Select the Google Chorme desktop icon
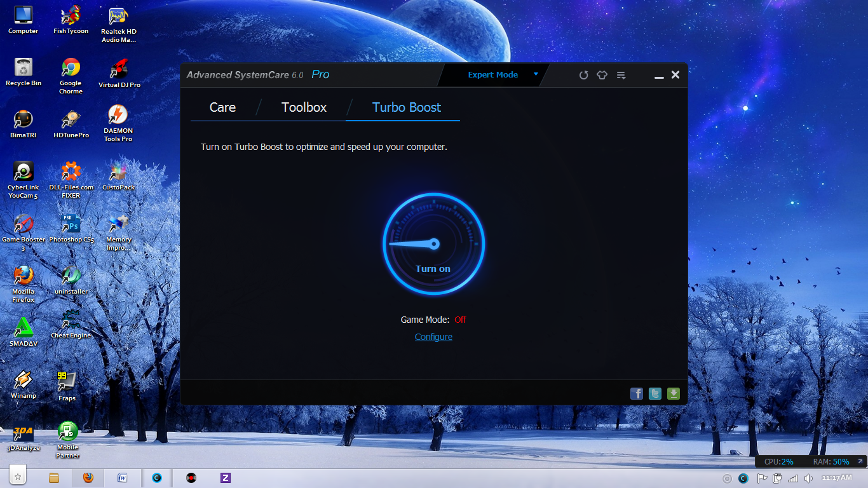The image size is (868, 488). (x=71, y=76)
